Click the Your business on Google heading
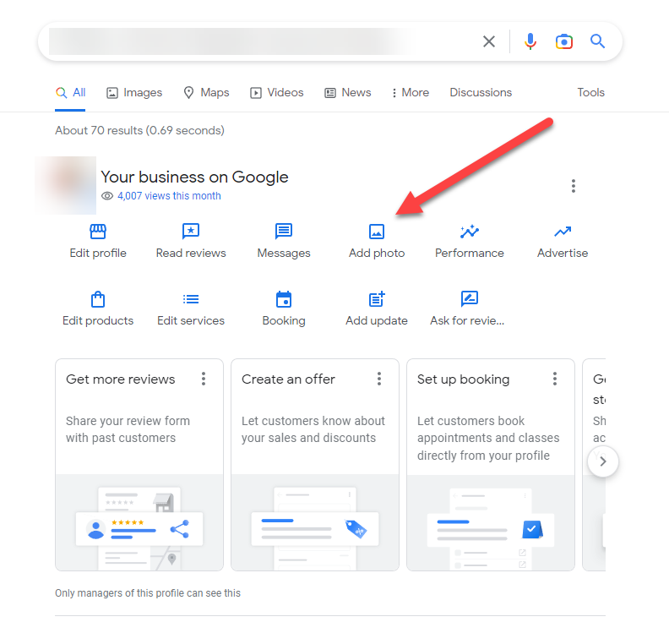This screenshot has width=669, height=644. point(194,177)
